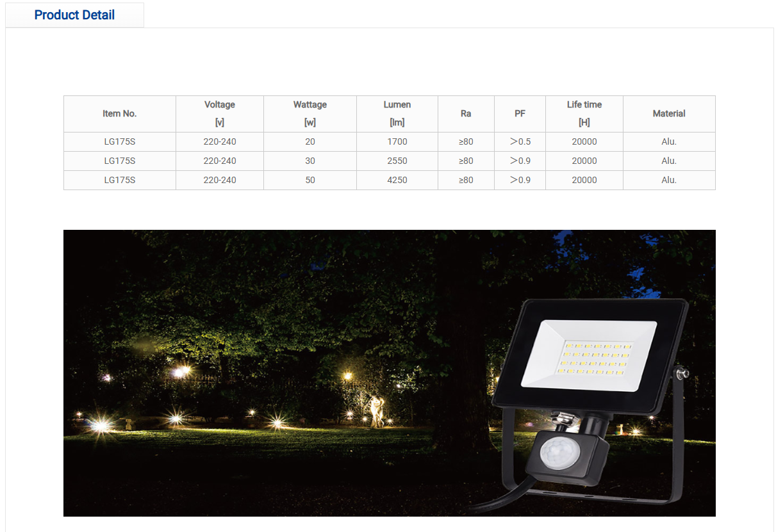Click ">0.9" in the 30 watt row
Screen dimensions: 776x532
coord(520,161)
